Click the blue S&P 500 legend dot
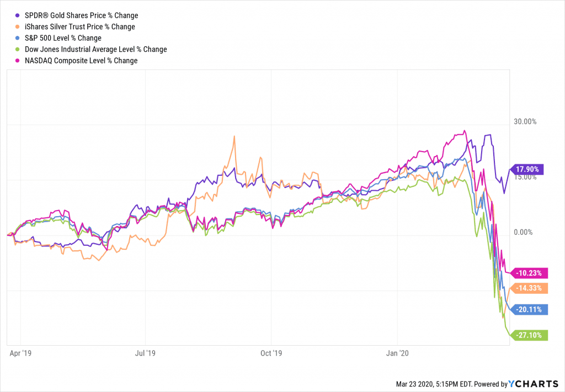 19,38
